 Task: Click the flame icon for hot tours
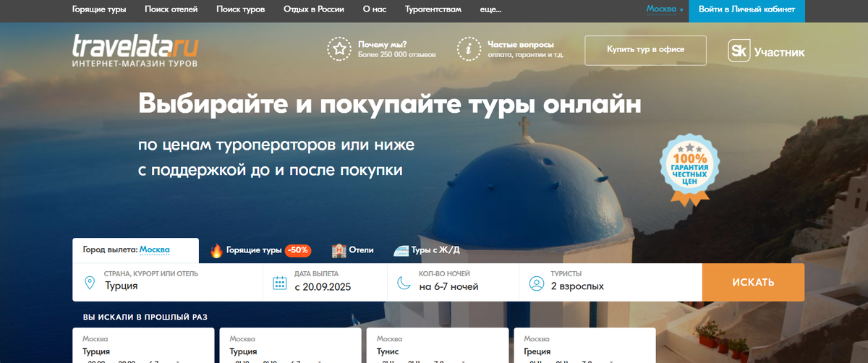pos(216,250)
